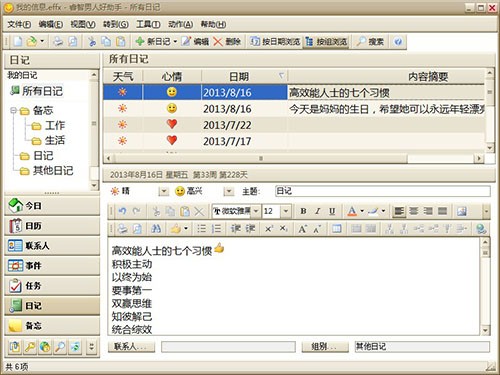Open the 新日记 dropdown arrow
The height and width of the screenshot is (375, 500).
tap(175, 41)
